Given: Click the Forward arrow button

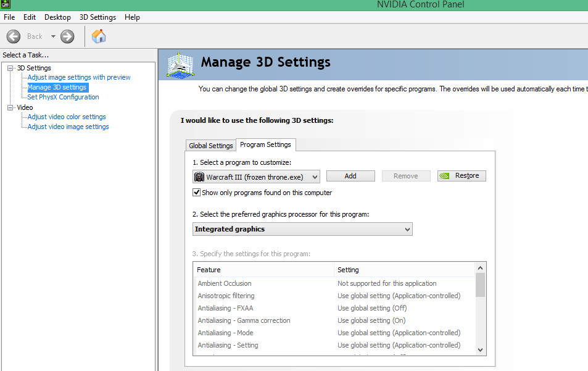Looking at the screenshot, I should (67, 36).
